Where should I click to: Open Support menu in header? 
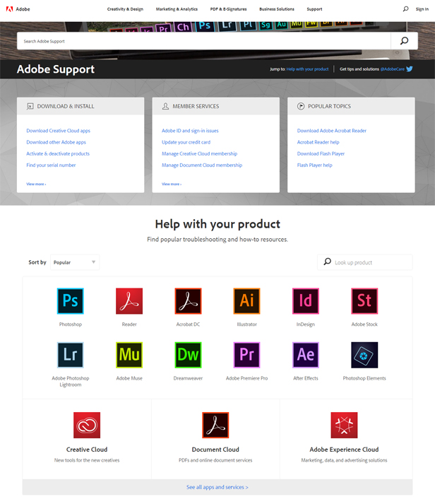click(x=314, y=9)
